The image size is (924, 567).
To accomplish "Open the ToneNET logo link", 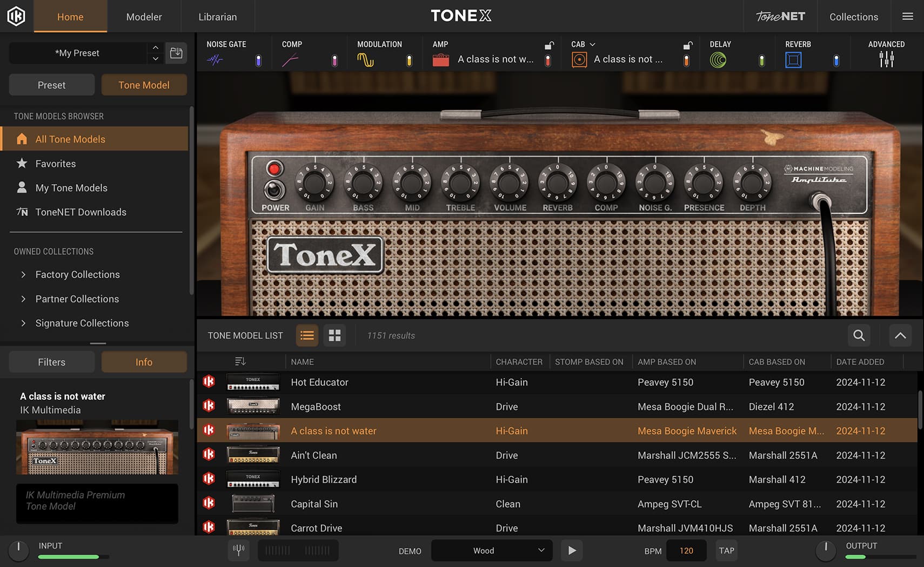I will click(x=780, y=16).
